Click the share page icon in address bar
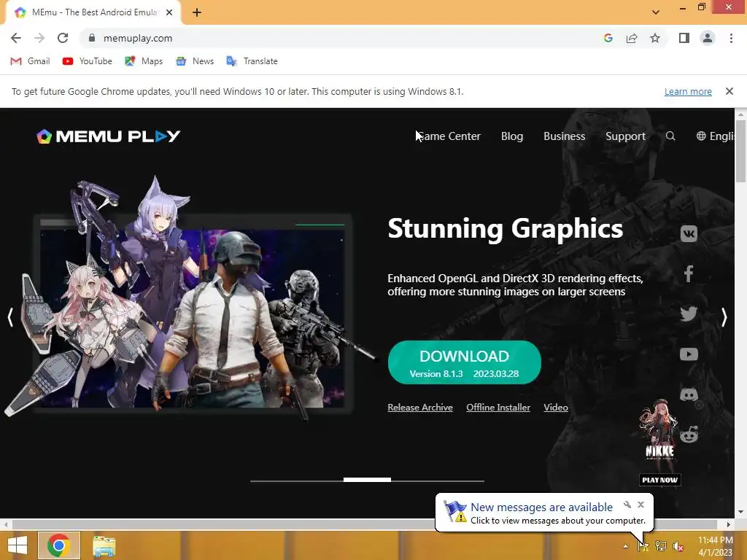 coord(632,38)
